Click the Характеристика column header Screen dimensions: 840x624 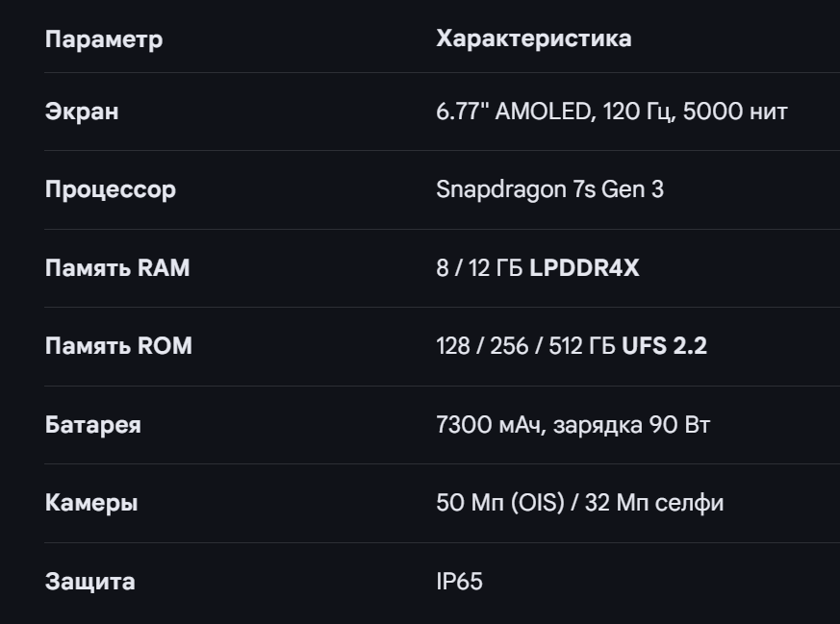tap(533, 38)
